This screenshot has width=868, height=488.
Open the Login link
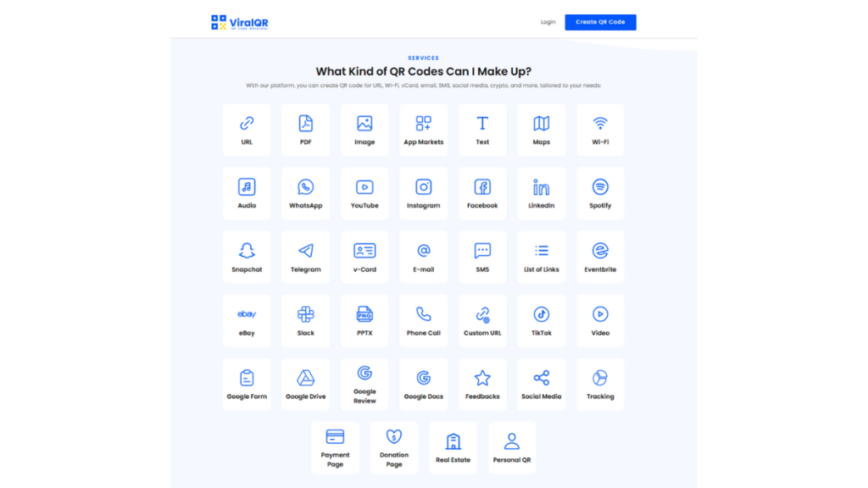point(548,22)
